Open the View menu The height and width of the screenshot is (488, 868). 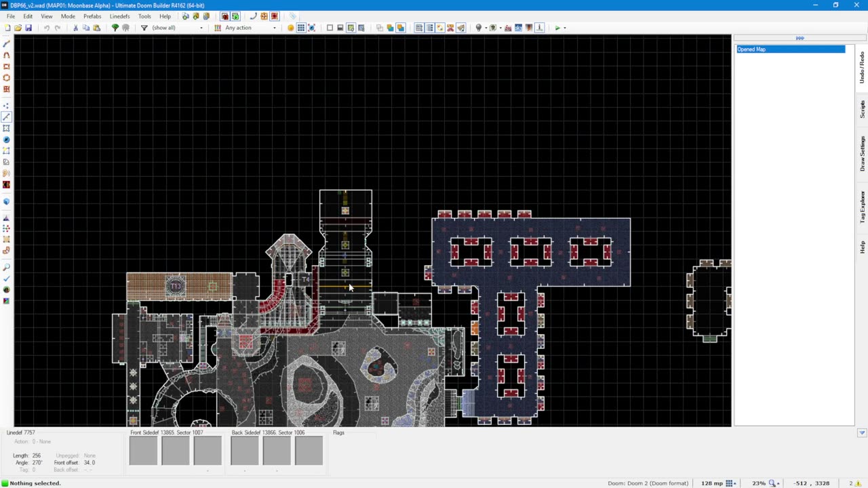tap(47, 16)
